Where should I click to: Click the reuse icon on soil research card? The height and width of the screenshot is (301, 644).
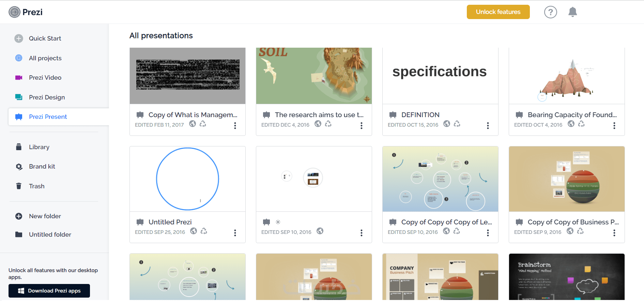[328, 124]
